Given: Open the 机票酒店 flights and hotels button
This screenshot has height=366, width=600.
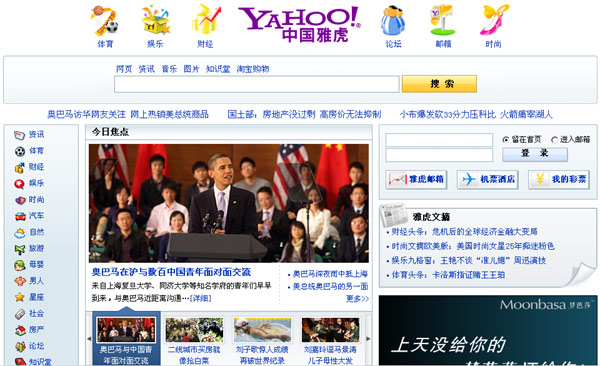Looking at the screenshot, I should pyautogui.click(x=488, y=180).
